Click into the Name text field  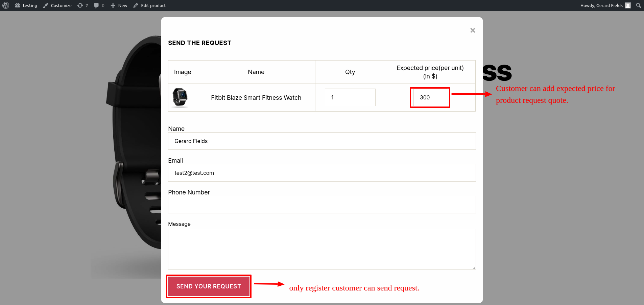pyautogui.click(x=322, y=141)
